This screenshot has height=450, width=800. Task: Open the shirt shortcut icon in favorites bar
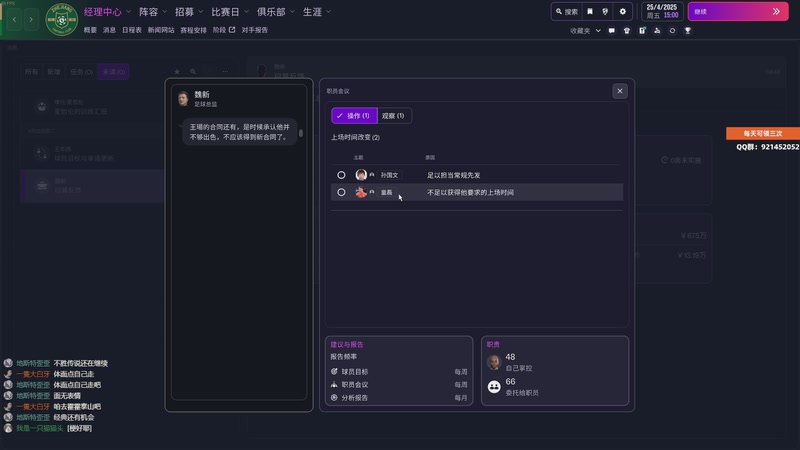(627, 31)
